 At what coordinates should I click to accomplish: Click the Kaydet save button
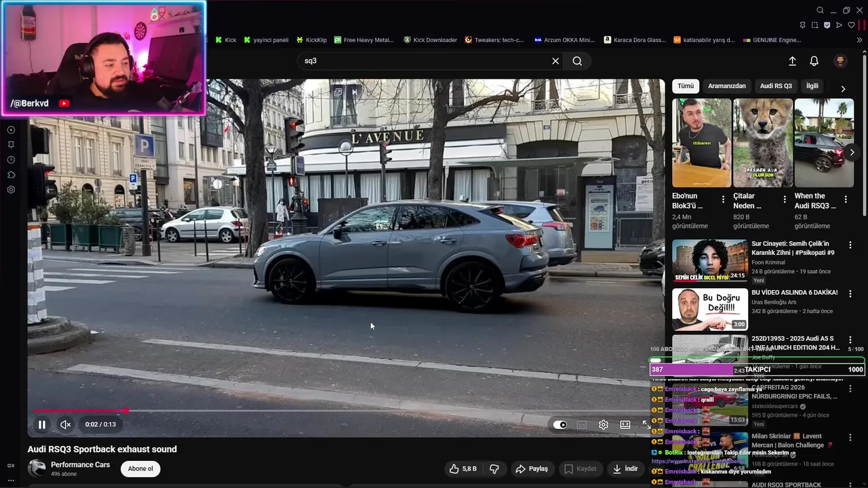click(x=580, y=468)
